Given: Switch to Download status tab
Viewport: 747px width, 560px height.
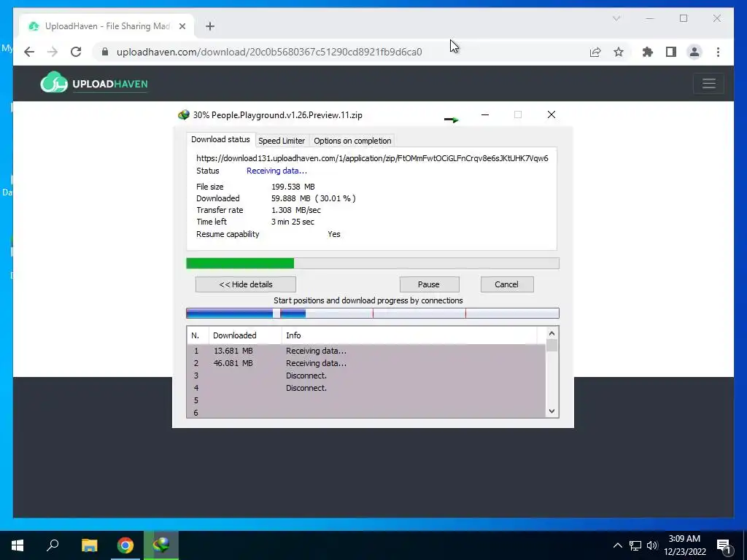Looking at the screenshot, I should 220,139.
